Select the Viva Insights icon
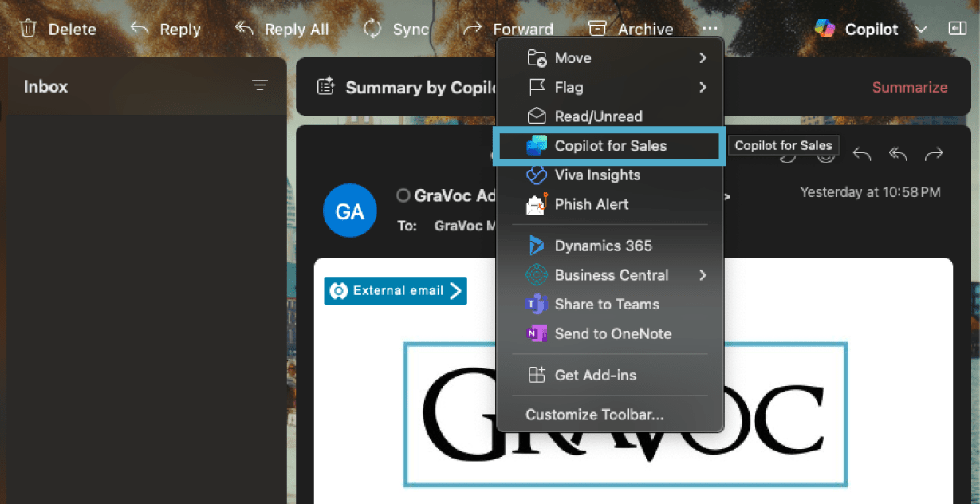 537,175
